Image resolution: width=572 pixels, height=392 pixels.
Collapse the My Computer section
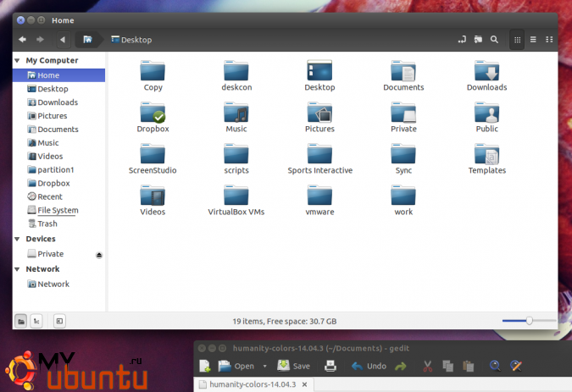pyautogui.click(x=17, y=61)
